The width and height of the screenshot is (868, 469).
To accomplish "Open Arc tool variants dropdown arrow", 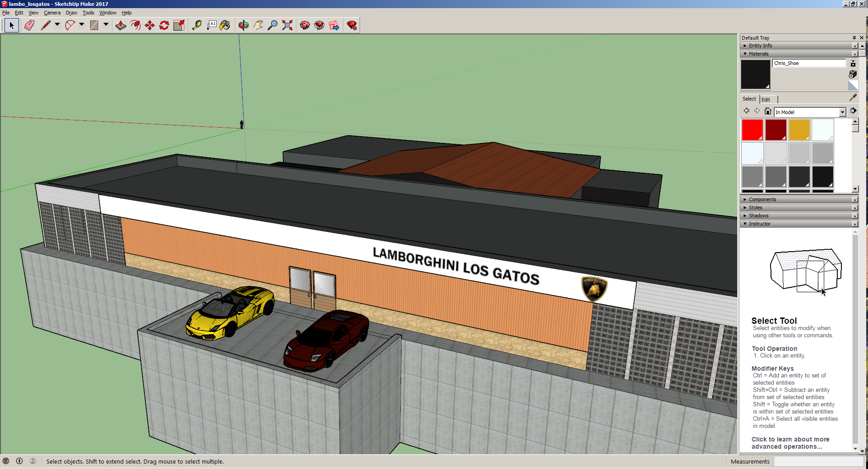I will tap(82, 25).
